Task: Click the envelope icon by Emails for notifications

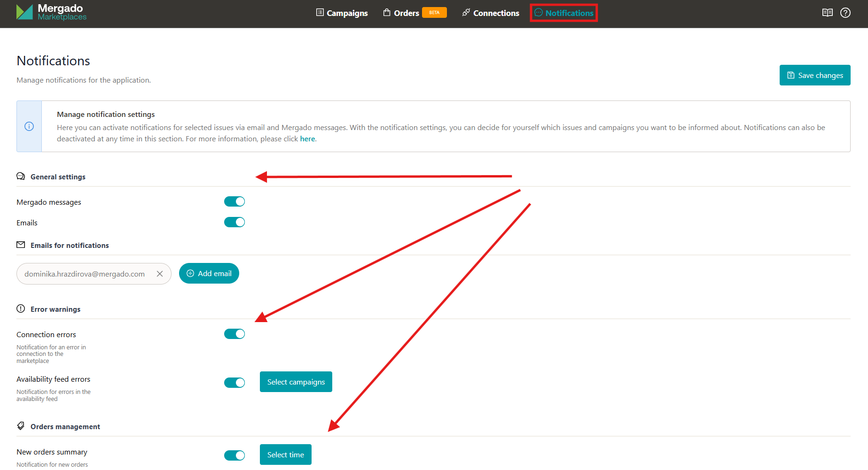Action: (x=21, y=245)
